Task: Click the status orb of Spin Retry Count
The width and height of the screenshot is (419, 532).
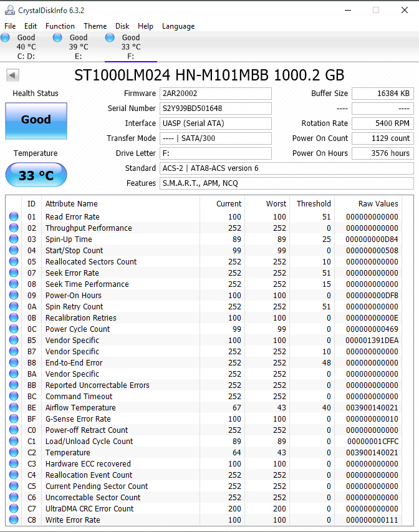Action: click(14, 306)
